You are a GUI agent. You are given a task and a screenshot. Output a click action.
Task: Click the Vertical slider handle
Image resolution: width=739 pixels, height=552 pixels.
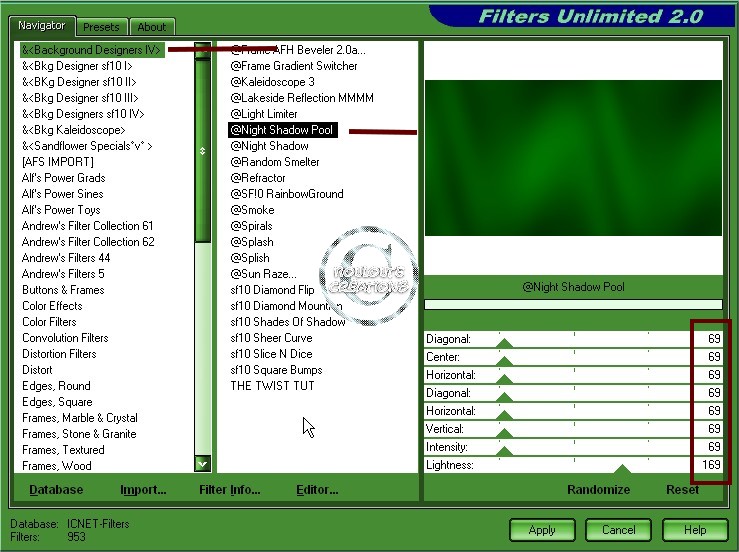coord(504,433)
